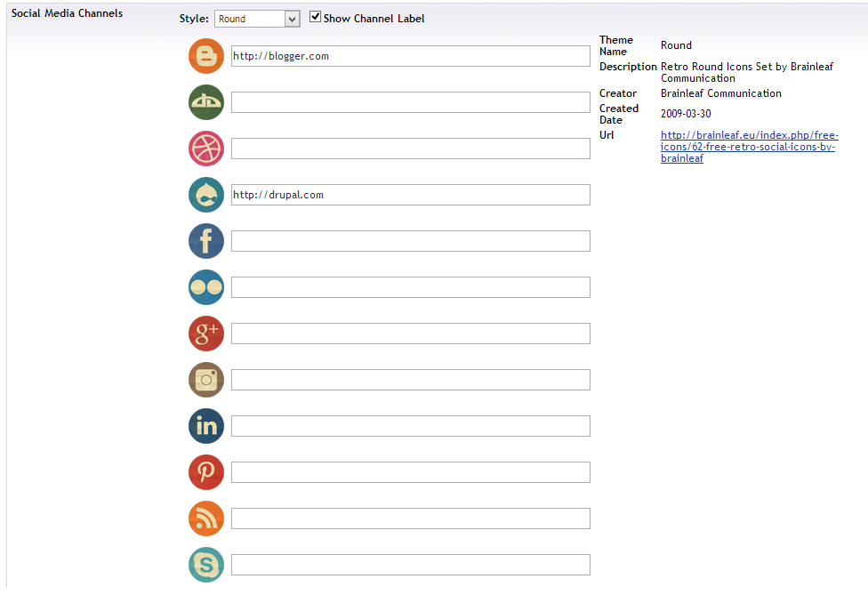Focus the empty Facebook URL input field
The image size is (868, 595).
[x=410, y=241]
